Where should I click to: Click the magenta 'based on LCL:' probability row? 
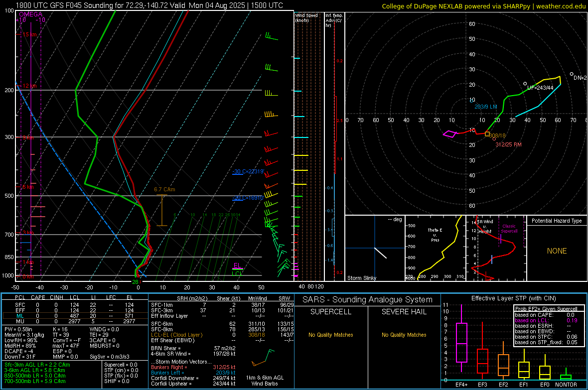point(546,320)
